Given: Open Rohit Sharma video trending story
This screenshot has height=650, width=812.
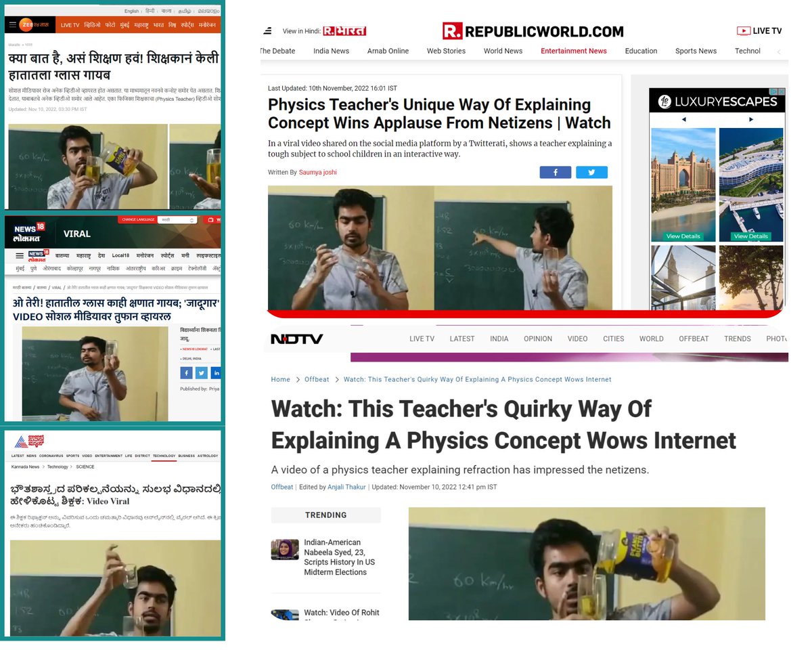Looking at the screenshot, I should coord(342,614).
